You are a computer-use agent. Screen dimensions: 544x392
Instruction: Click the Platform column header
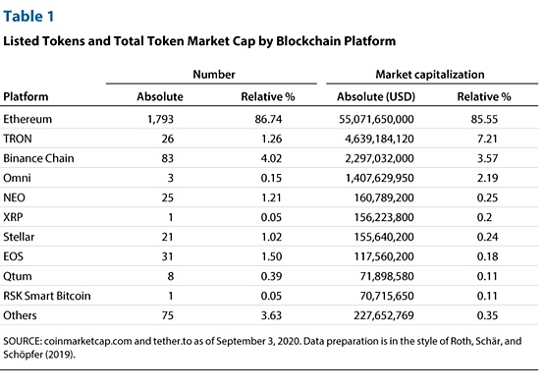click(x=26, y=96)
